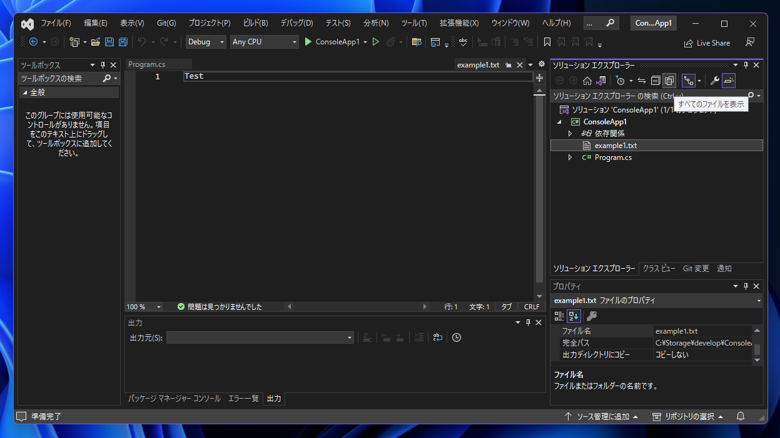Pin the example1.txt tab
This screenshot has width=780, height=438.
click(508, 65)
